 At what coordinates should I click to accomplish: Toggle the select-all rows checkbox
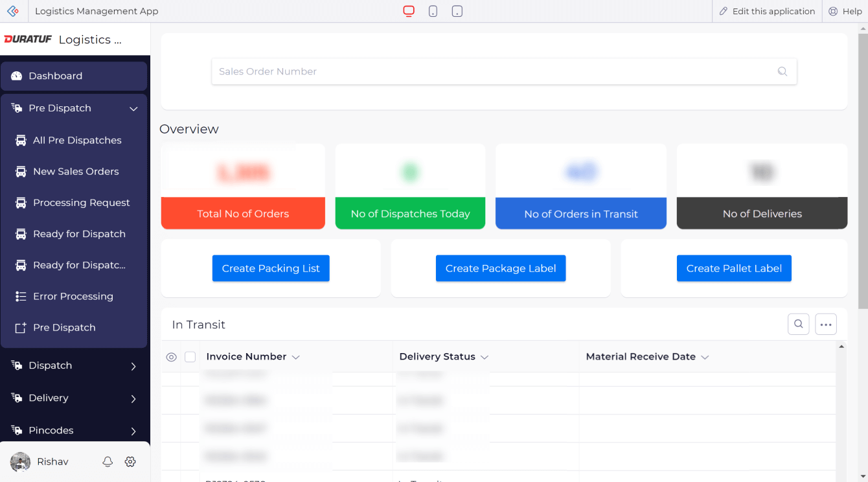tap(190, 357)
